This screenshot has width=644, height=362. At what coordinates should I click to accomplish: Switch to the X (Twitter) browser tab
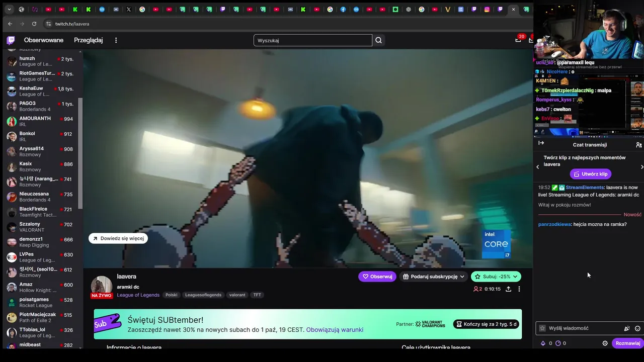129,9
